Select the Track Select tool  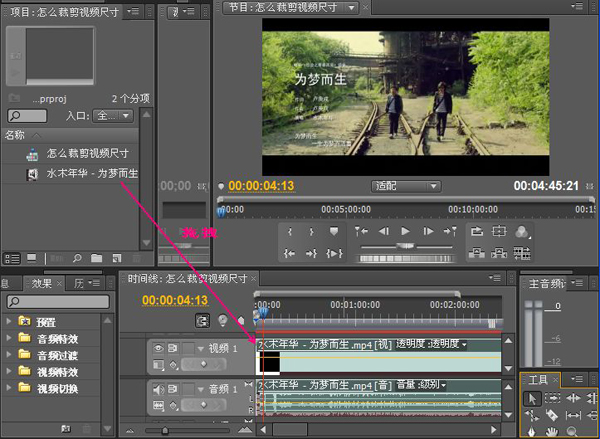(x=553, y=398)
